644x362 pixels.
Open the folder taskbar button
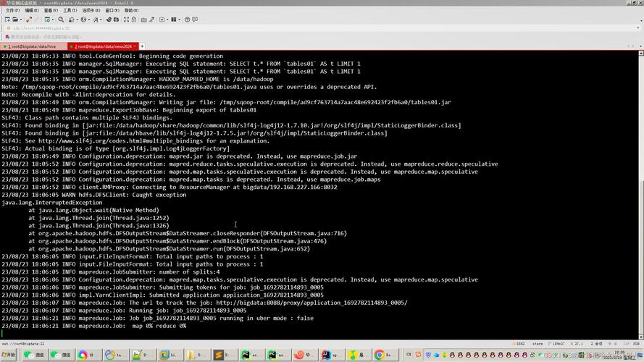tap(197, 355)
